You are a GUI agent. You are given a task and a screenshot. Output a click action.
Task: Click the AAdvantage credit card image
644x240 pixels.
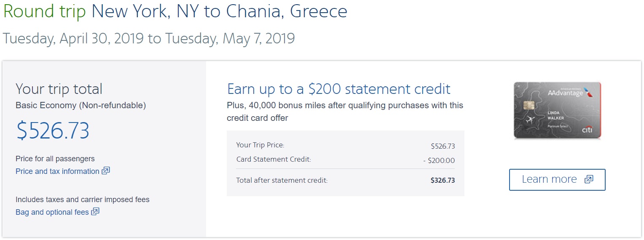(557, 110)
